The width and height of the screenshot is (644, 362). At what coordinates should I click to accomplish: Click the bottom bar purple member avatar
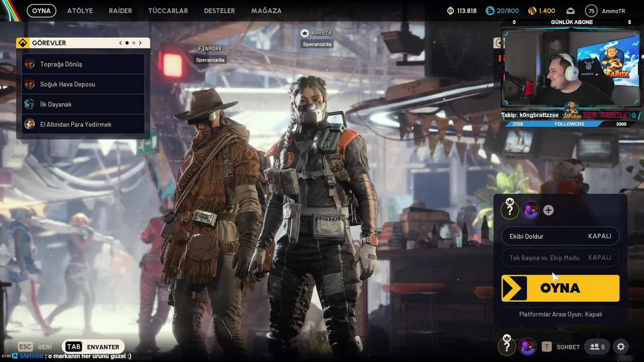pyautogui.click(x=527, y=347)
